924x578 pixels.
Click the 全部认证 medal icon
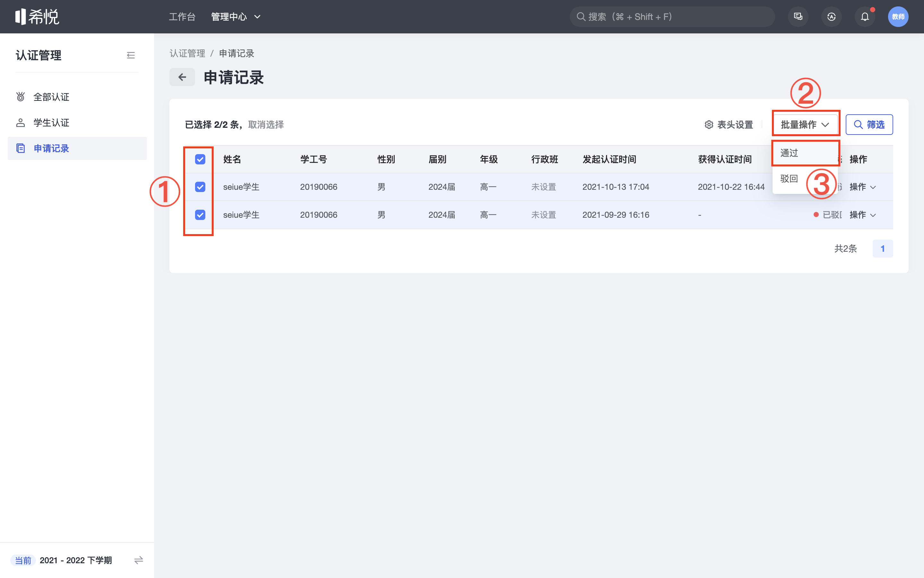point(21,97)
